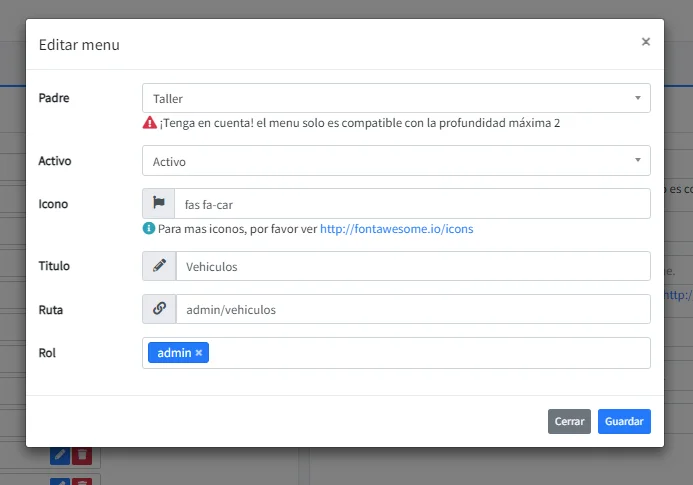Focus the Icono field containing fas fa-car
This screenshot has height=485, width=693.
410,204
